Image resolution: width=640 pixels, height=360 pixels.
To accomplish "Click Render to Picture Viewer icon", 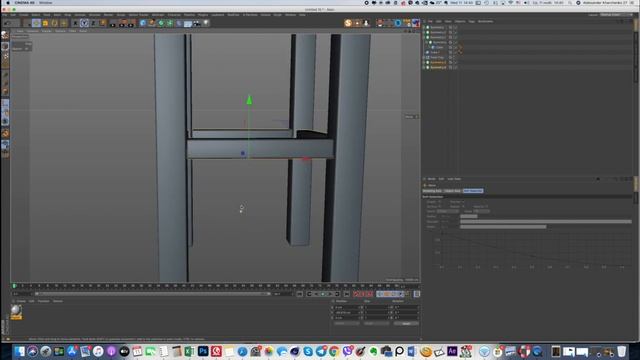I will (x=122, y=23).
